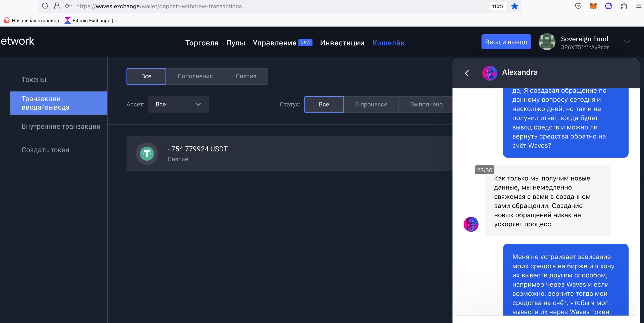Image resolution: width=644 pixels, height=323 pixels.
Task: Open the Создать токен sidebar link
Action: 45,150
